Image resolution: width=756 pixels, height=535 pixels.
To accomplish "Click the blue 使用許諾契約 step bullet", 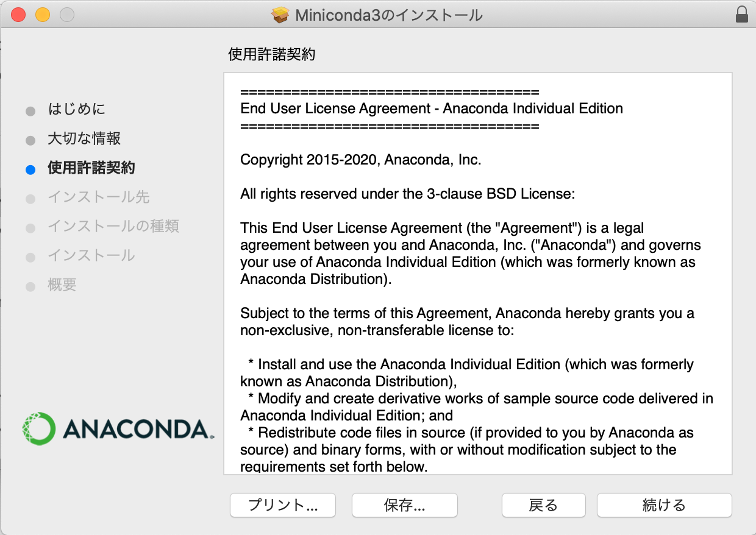I will (30, 170).
